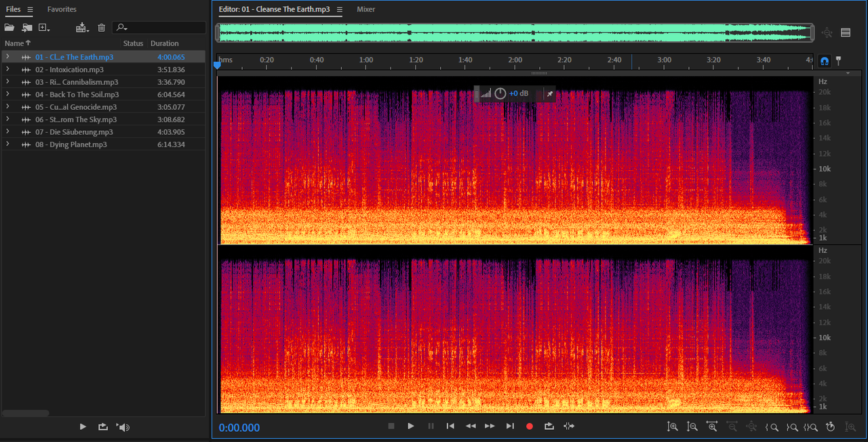
Task: Click Zoom In at In Point icon
Action: coord(772,426)
